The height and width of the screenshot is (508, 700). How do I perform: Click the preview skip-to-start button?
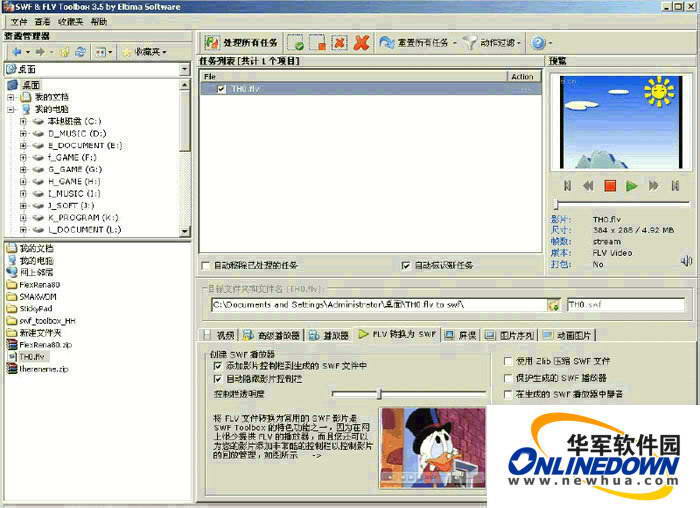pyautogui.click(x=567, y=185)
